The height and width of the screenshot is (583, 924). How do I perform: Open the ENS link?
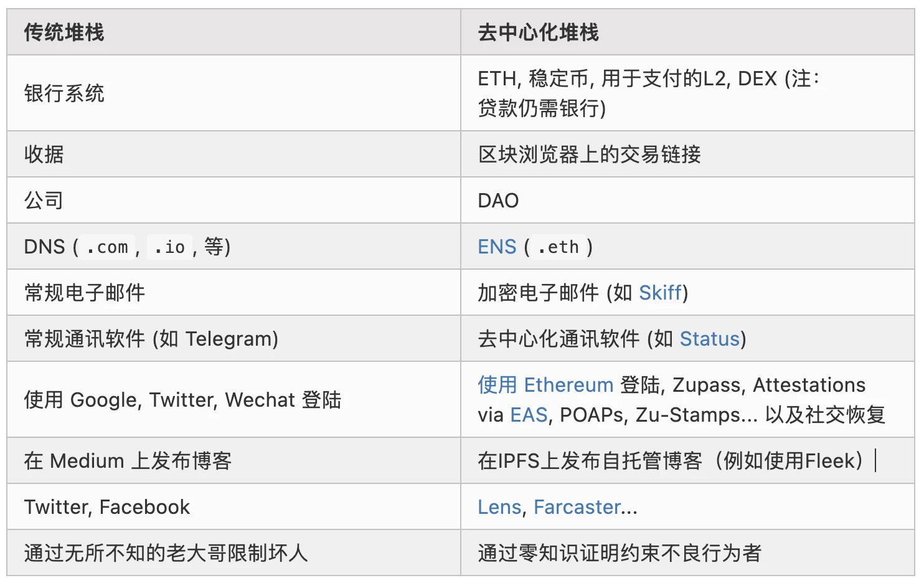496,247
